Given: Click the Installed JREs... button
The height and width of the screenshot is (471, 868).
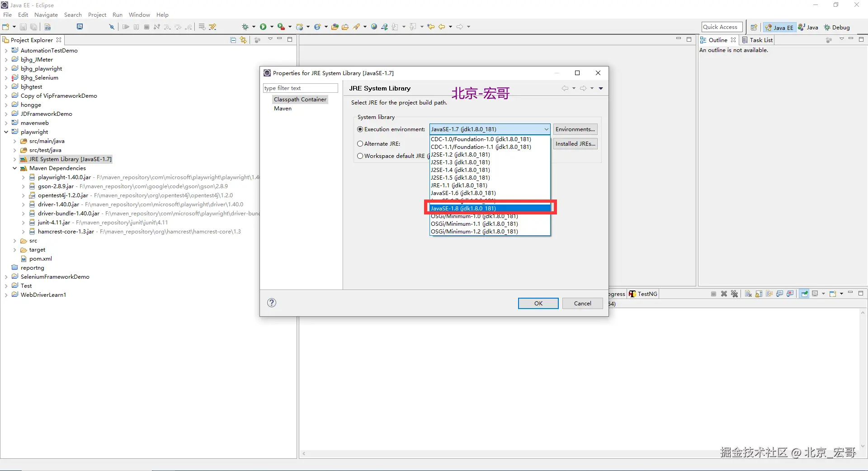Looking at the screenshot, I should point(575,143).
